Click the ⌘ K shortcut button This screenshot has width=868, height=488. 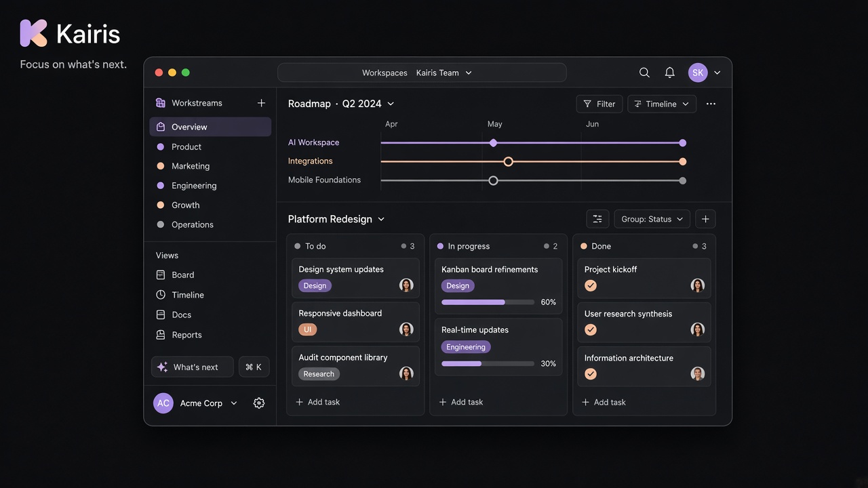(x=254, y=367)
